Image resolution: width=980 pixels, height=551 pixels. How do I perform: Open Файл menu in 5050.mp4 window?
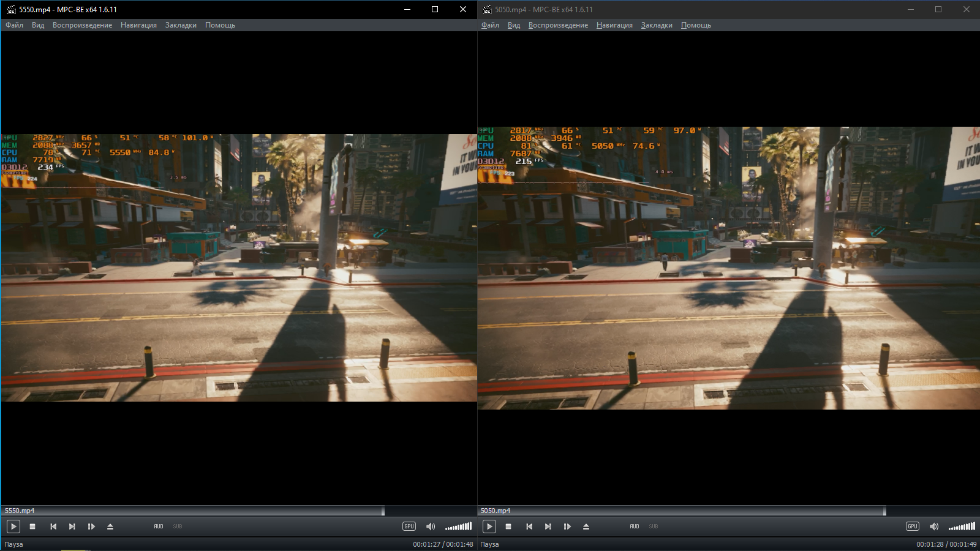490,25
